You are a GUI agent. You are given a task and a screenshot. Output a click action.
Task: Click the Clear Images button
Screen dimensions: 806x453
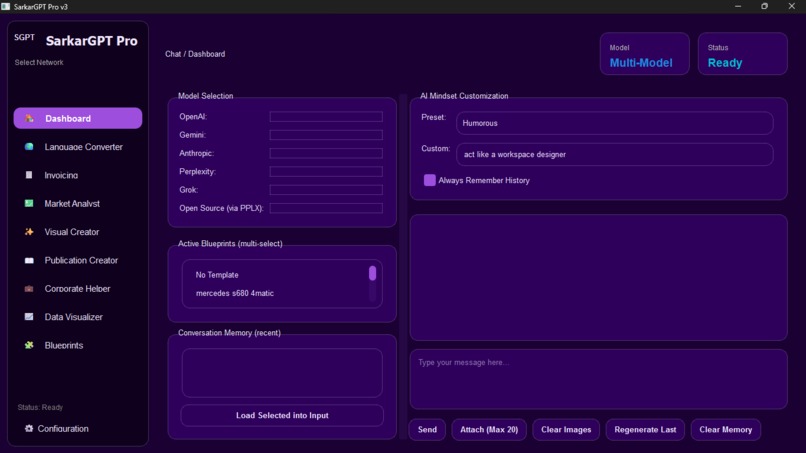point(566,429)
